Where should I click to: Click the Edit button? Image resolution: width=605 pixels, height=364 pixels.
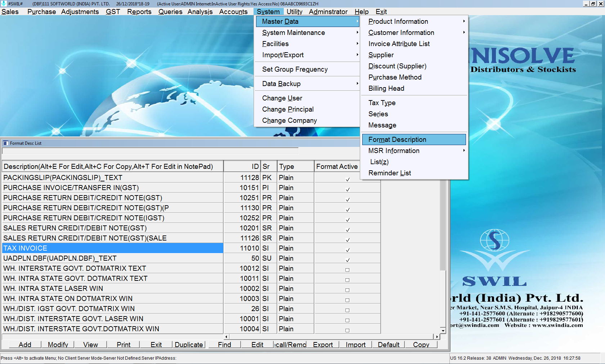[x=257, y=345]
